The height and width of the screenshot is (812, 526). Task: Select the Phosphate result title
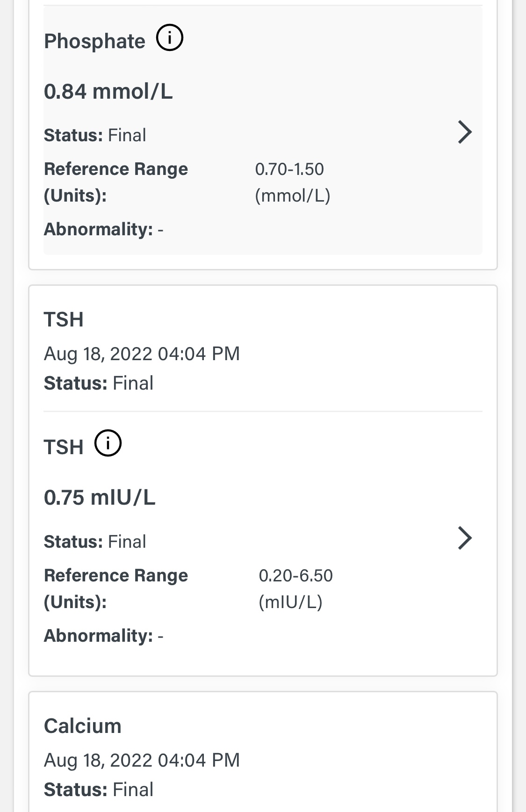(94, 41)
